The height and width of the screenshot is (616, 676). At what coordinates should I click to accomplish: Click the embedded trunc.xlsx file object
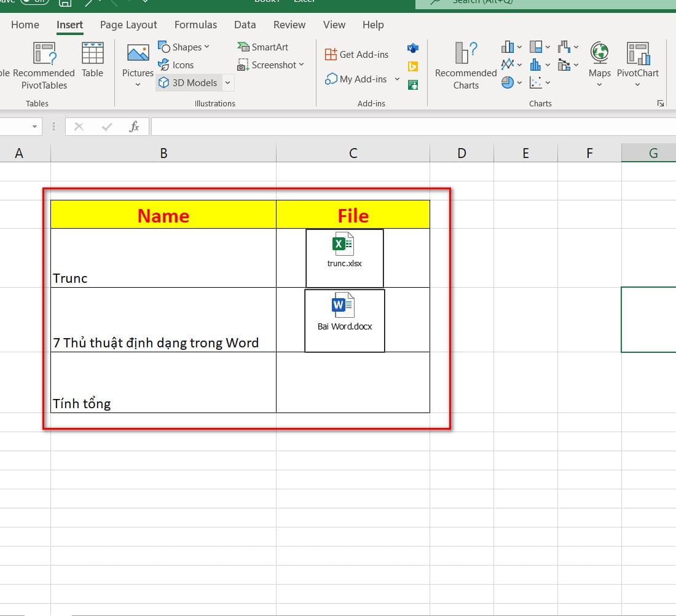coord(344,257)
